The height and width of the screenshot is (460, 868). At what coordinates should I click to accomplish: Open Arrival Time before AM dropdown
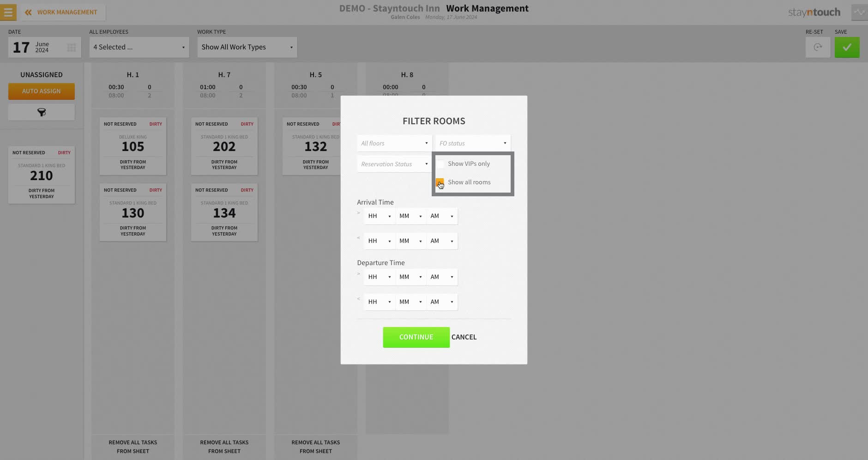(x=442, y=241)
